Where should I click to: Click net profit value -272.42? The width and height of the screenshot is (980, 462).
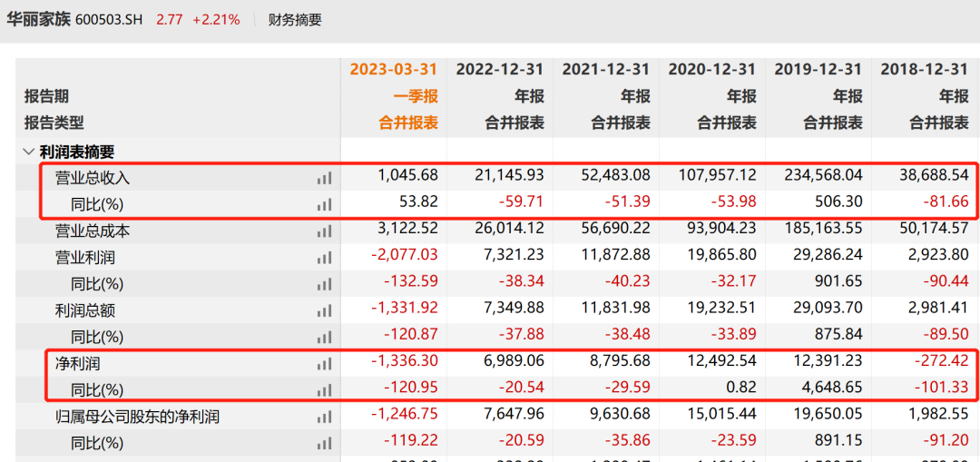(x=940, y=360)
